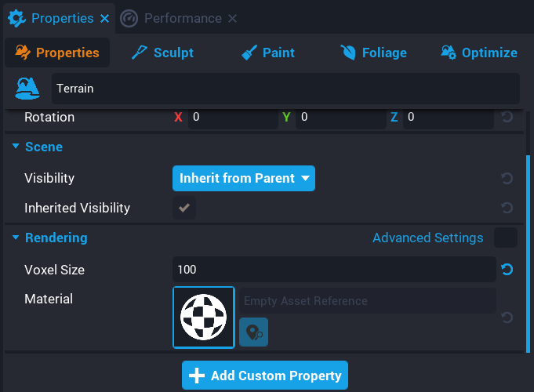534x392 pixels.
Task: Select the Material checkered sphere thumbnail
Action: 204,317
